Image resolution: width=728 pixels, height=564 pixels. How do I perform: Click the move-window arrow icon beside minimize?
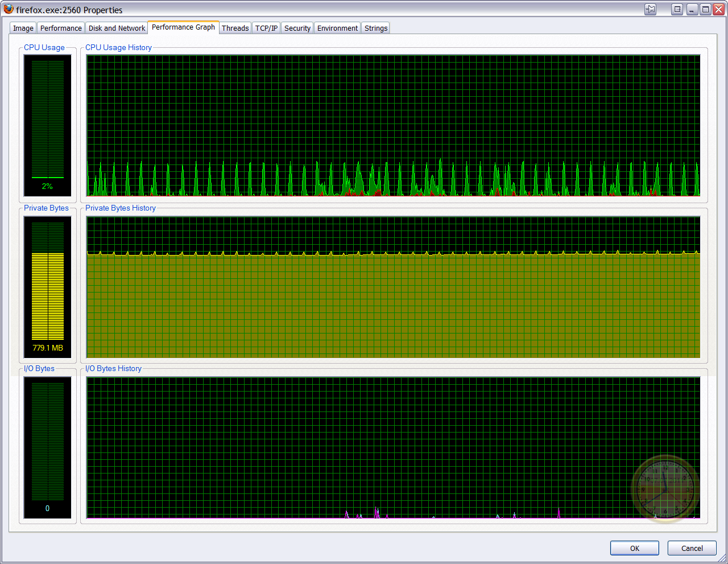point(677,9)
